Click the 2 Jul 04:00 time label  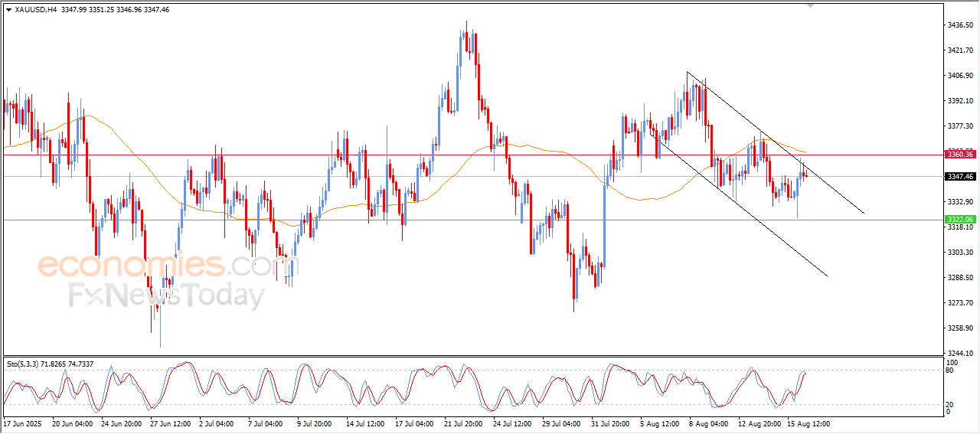point(217,423)
